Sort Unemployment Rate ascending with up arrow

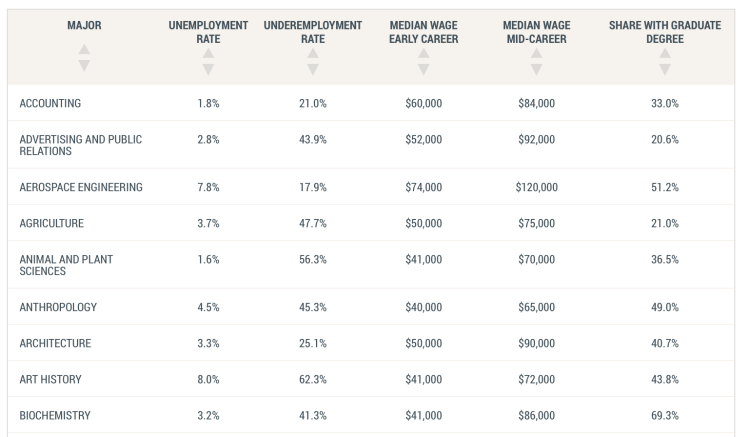tap(208, 54)
